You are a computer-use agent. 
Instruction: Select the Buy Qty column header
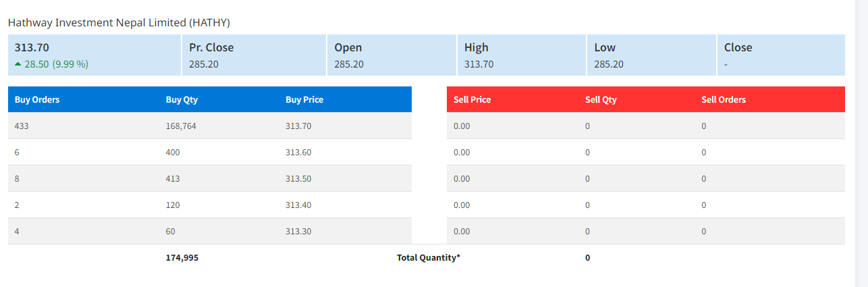tap(182, 99)
